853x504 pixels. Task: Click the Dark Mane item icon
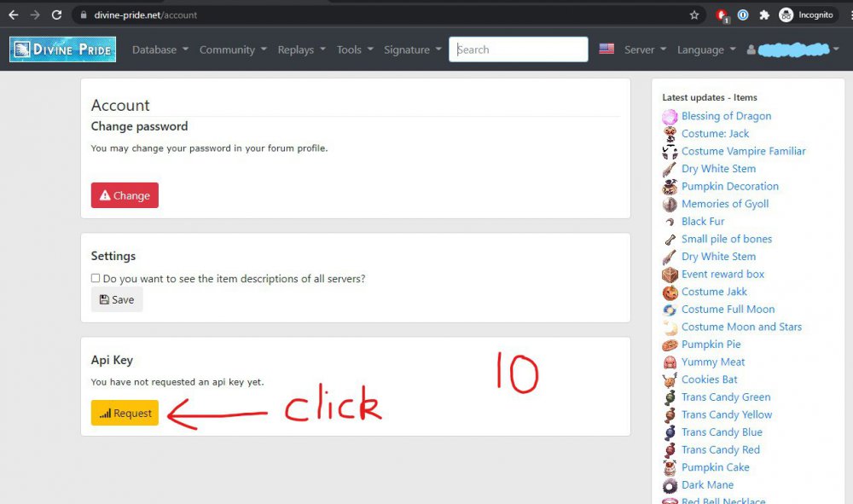(x=670, y=485)
